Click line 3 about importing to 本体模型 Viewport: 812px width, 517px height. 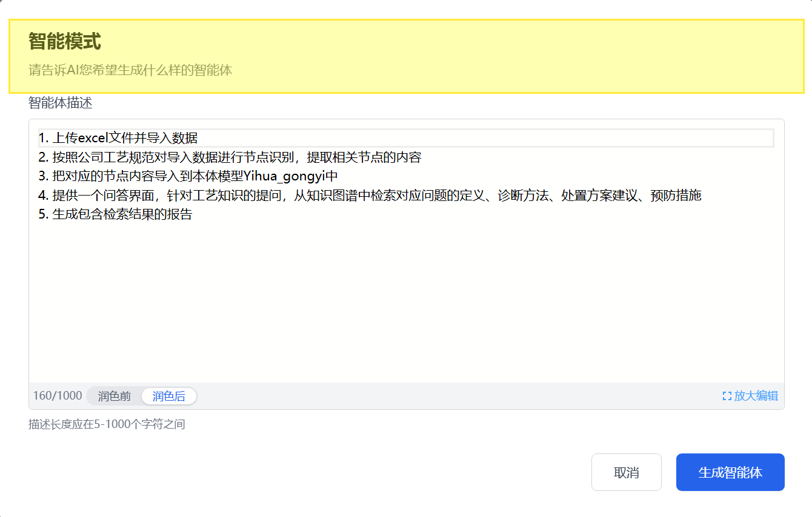click(x=188, y=176)
